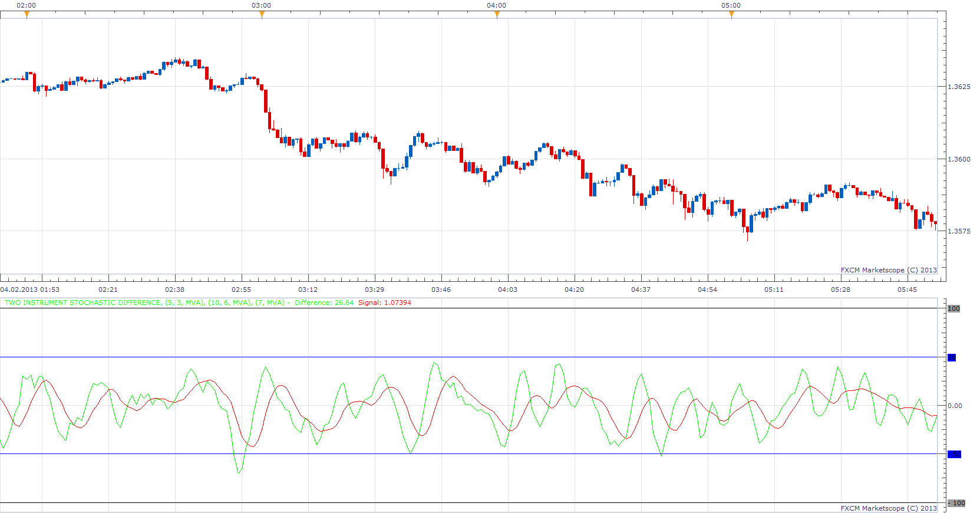Viewport: 980px width, 513px height.
Task: Click the 03:29 time axis label
Action: [x=374, y=290]
